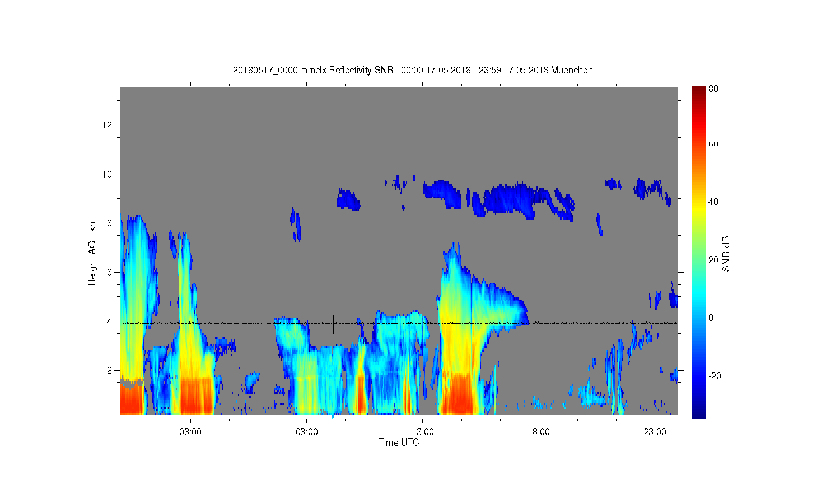The height and width of the screenshot is (504, 840).
Task: Click the red echo core near 03:00
Action: [x=195, y=396]
